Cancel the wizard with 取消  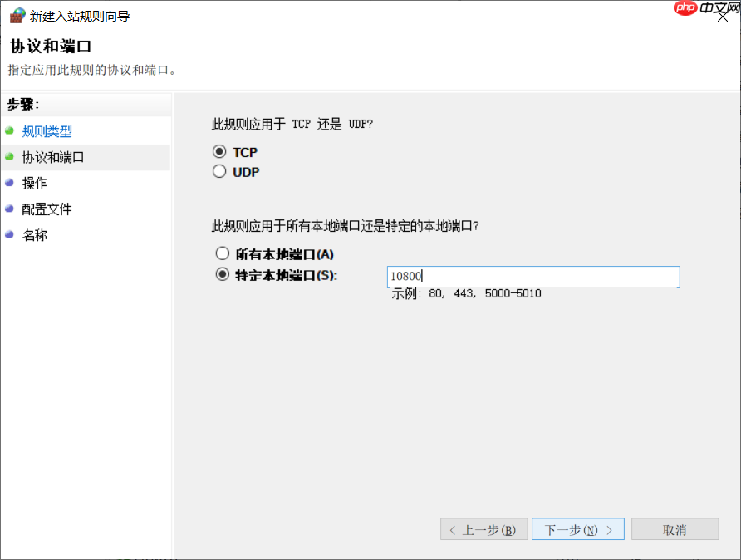point(675,529)
